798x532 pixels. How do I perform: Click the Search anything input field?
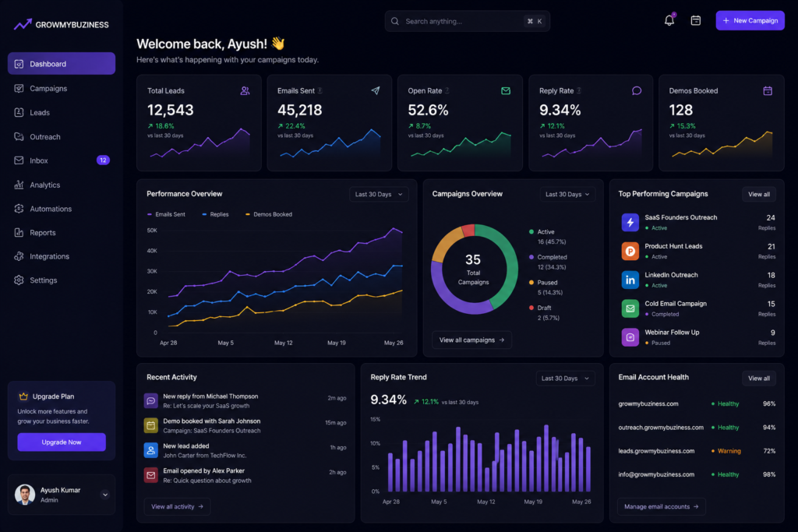(468, 21)
